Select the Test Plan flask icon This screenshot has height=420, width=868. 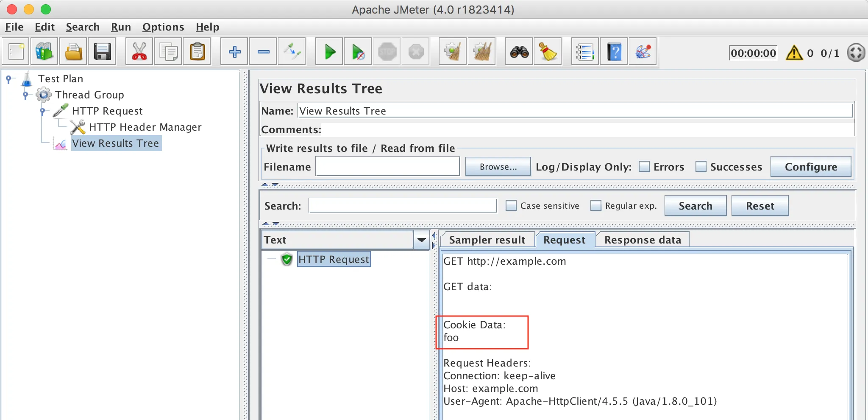[27, 79]
